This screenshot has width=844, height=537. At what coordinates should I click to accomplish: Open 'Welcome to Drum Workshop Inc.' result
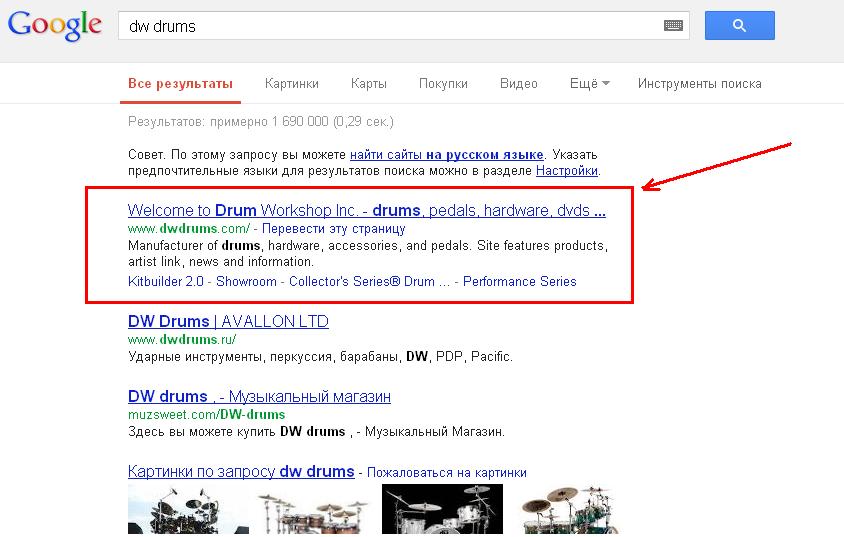(367, 210)
